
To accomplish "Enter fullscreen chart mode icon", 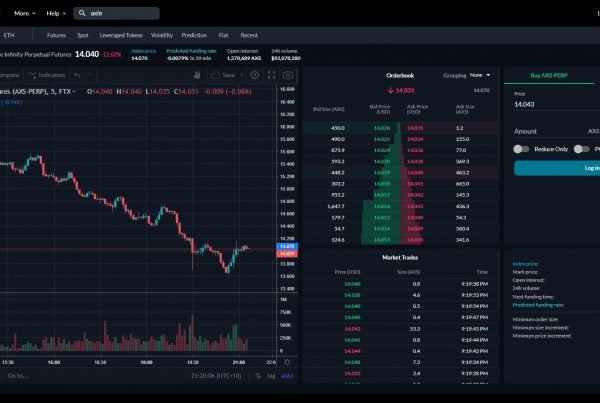I will [x=271, y=75].
